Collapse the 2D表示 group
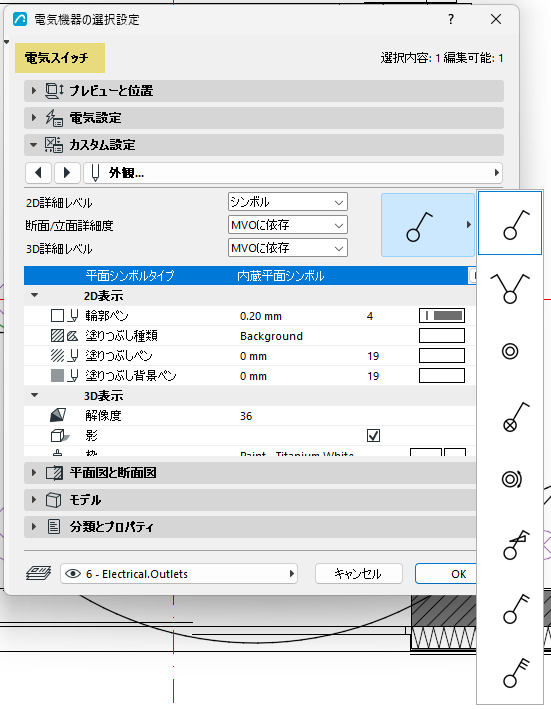 coord(34,296)
